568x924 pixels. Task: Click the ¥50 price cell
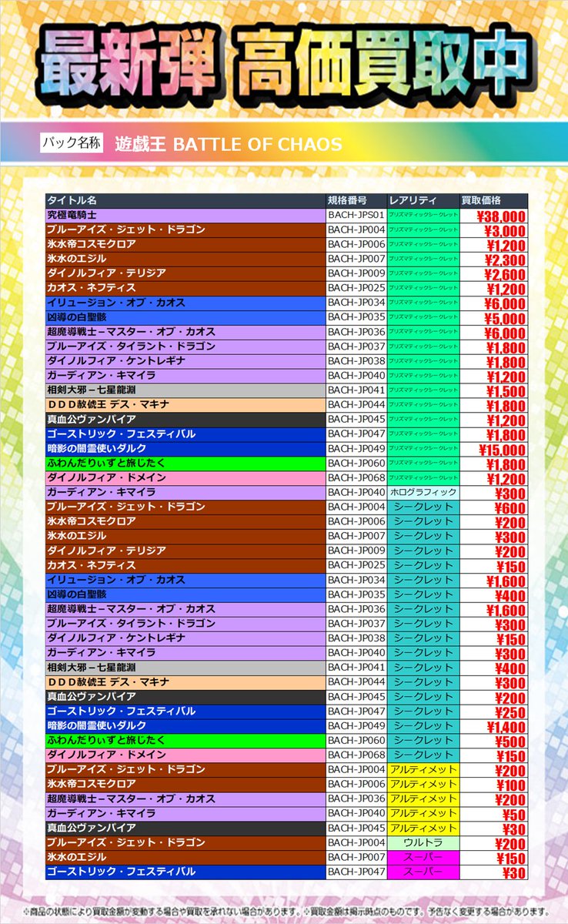click(x=493, y=813)
